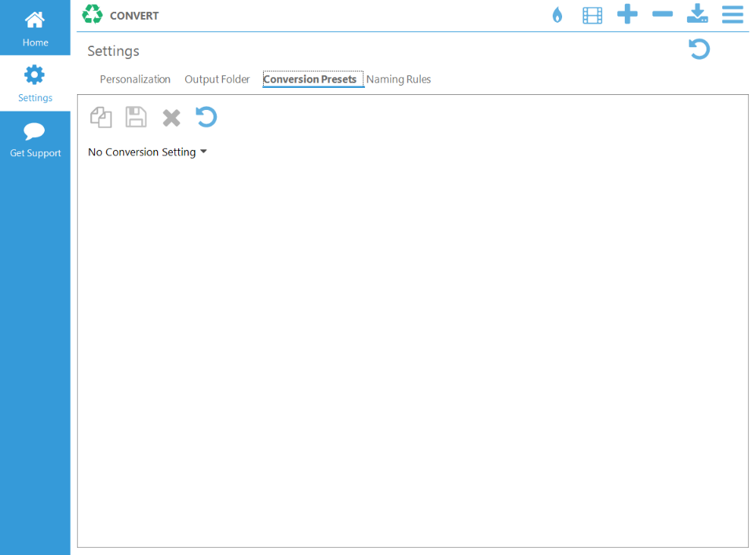Reset settings with top-right undo arrow
The width and height of the screenshot is (756, 555).
point(699,49)
